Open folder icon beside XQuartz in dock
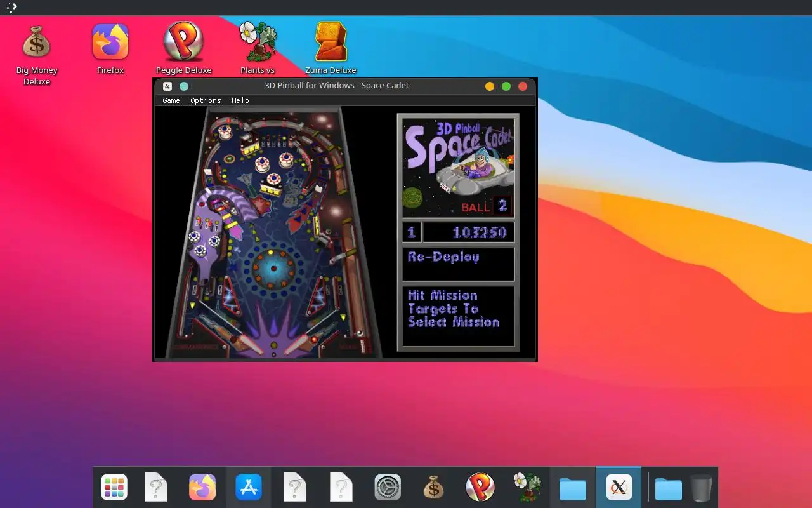 [573, 489]
